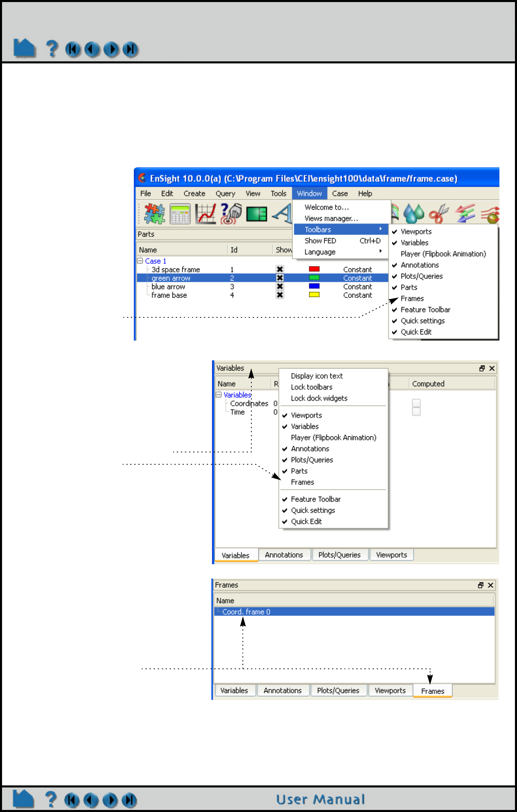
Task: Select Display icon text in context menu
Action: (333, 376)
